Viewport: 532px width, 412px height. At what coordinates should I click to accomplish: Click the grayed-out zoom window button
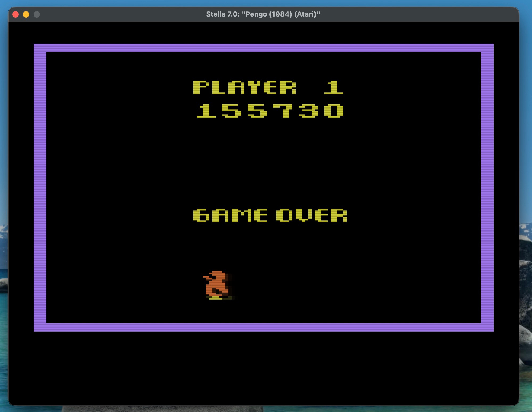tap(37, 14)
